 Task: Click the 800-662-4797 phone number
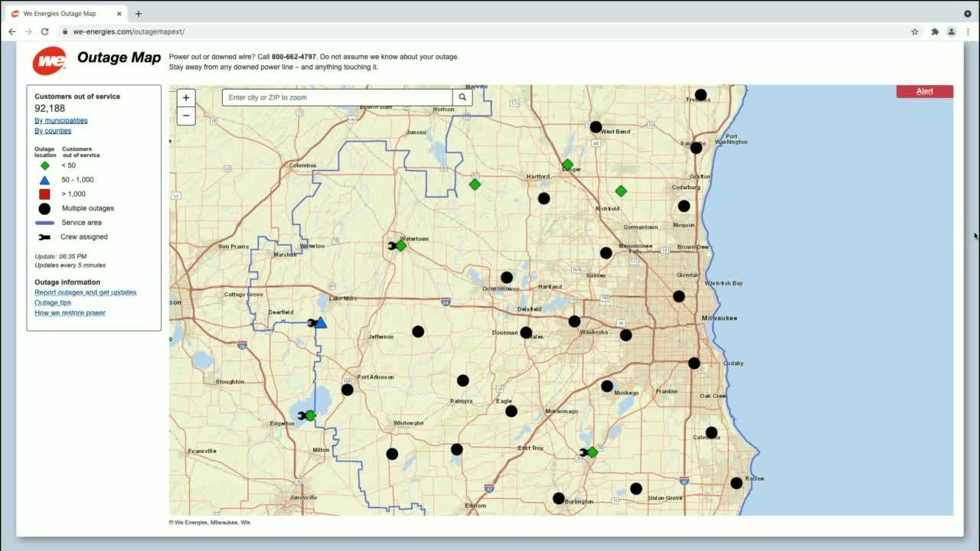click(294, 57)
